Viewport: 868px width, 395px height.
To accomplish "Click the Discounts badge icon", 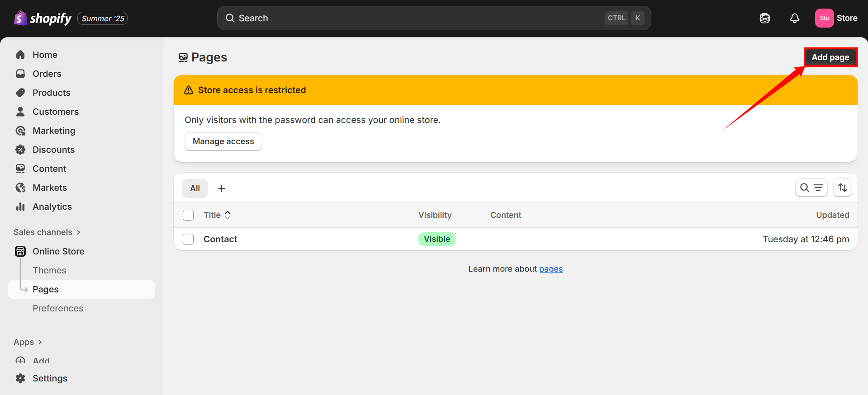I will pos(20,150).
